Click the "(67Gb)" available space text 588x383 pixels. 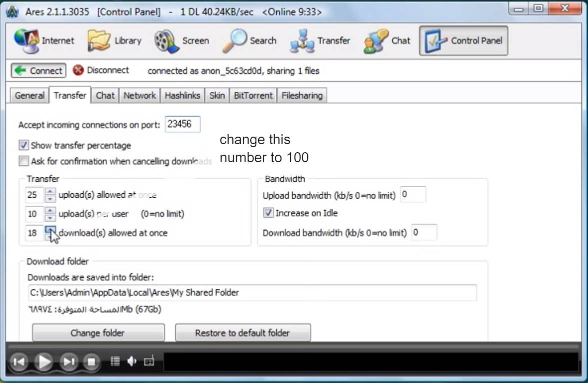click(x=148, y=309)
